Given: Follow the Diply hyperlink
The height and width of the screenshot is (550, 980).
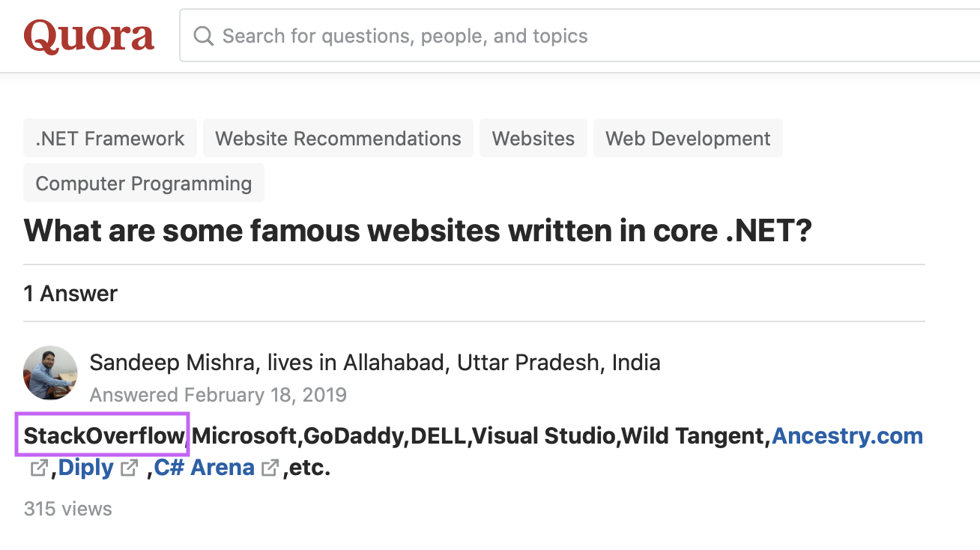Looking at the screenshot, I should coord(86,467).
